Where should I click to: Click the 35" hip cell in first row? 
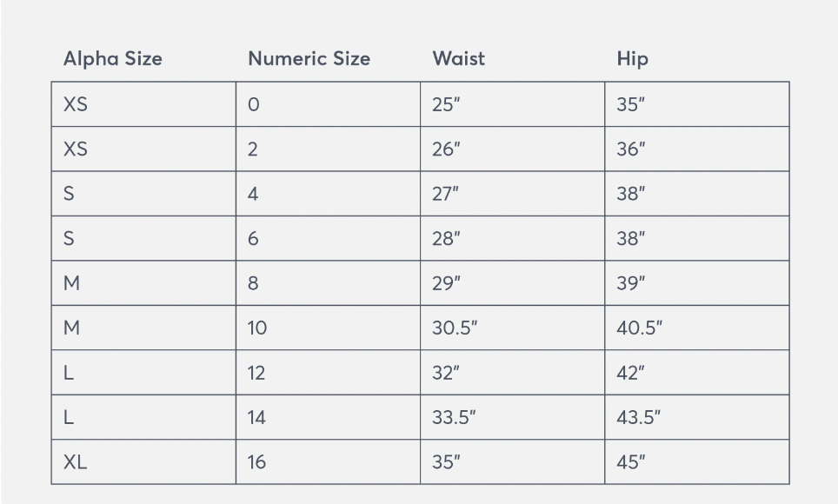click(697, 104)
